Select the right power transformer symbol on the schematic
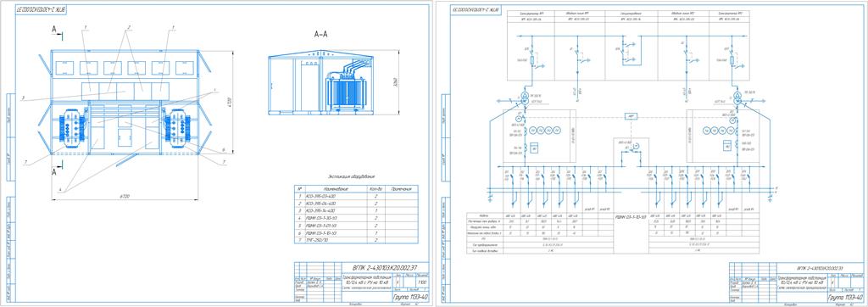 coord(737,98)
